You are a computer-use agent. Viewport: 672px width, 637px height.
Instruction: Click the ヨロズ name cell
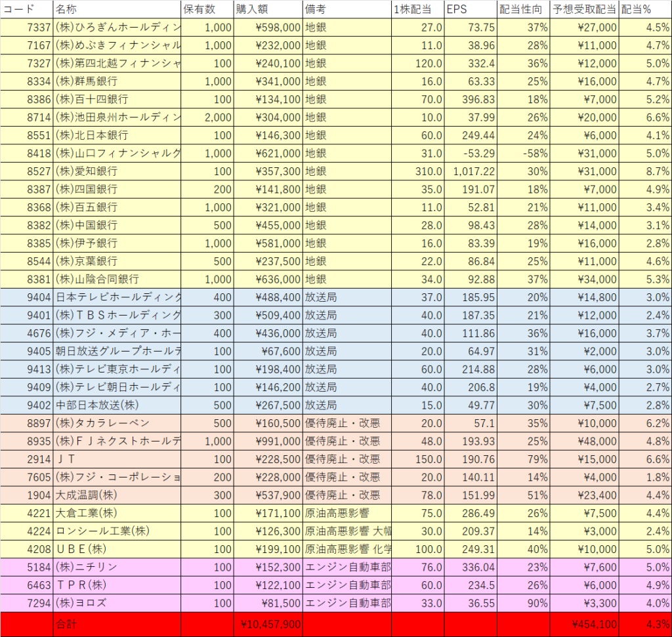tap(117, 603)
